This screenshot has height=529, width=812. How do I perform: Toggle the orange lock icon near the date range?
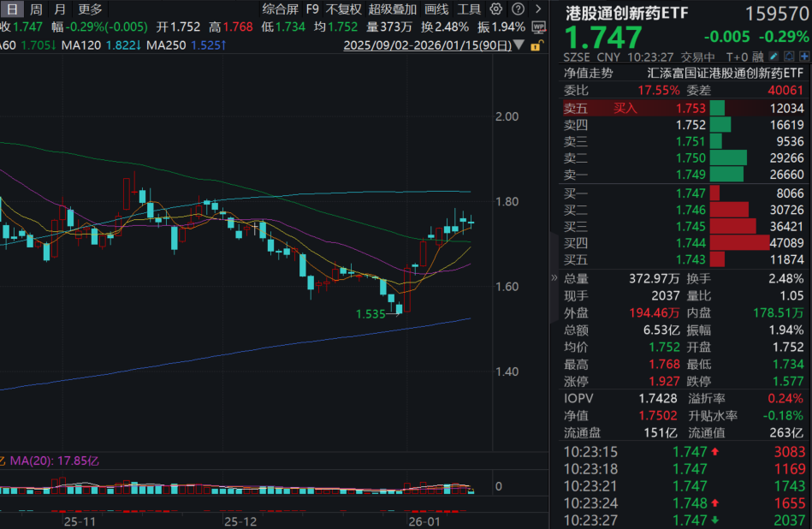tap(536, 45)
